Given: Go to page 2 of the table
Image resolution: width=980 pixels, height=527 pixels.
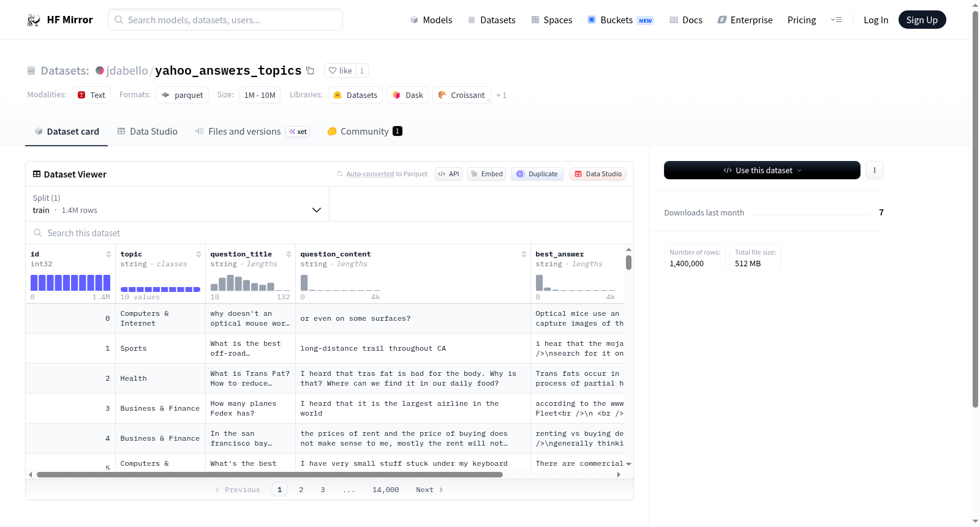Looking at the screenshot, I should pyautogui.click(x=301, y=490).
